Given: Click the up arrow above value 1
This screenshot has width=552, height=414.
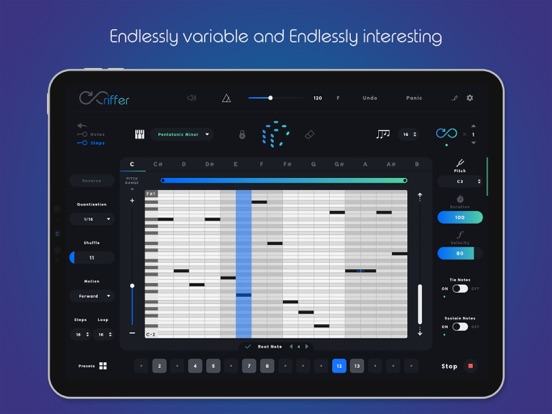Looking at the screenshot, I should point(473,126).
